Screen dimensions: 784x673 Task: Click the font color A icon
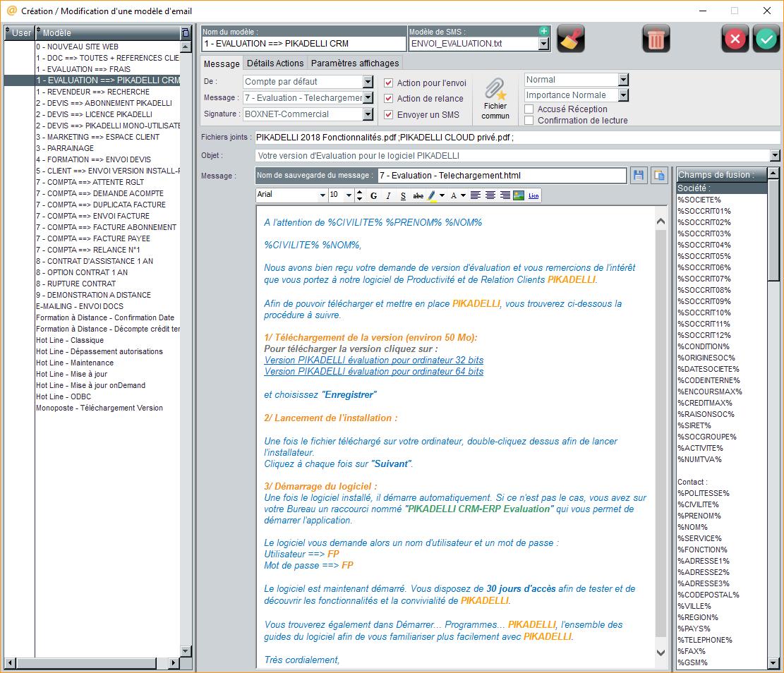pos(454,195)
